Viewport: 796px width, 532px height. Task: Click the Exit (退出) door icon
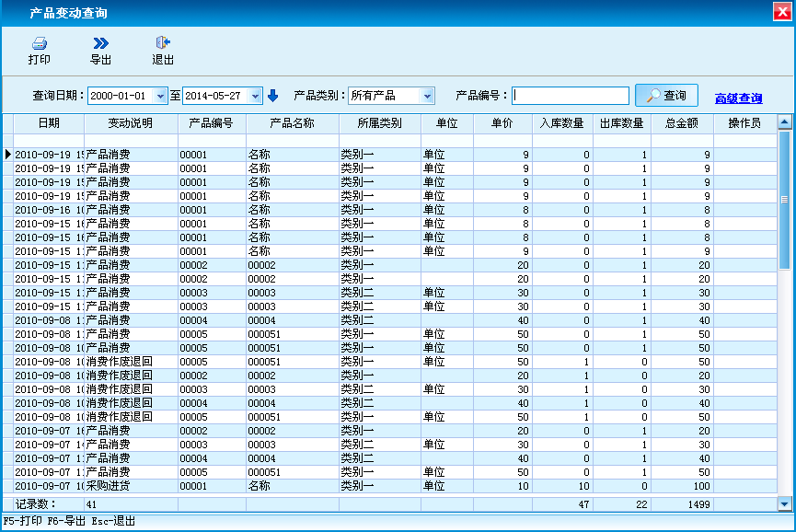tap(163, 43)
